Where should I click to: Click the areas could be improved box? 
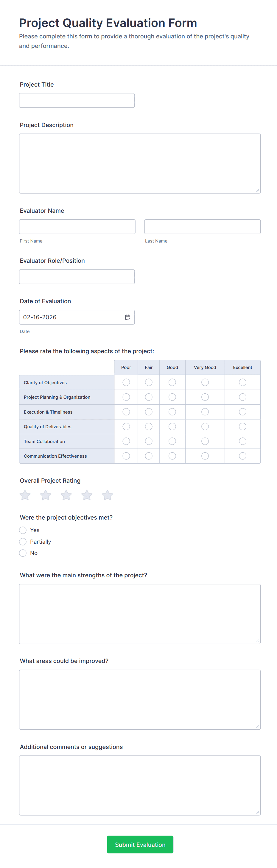tap(140, 700)
